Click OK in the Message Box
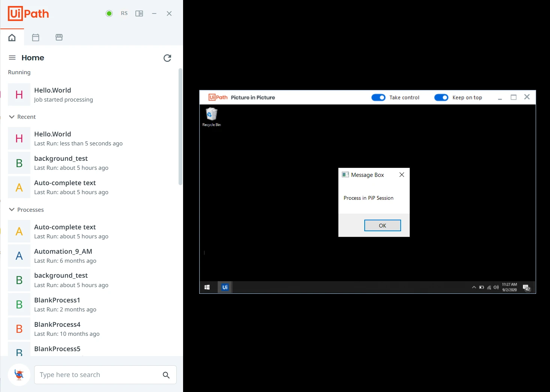Viewport: 550px width, 392px height. pyautogui.click(x=383, y=226)
